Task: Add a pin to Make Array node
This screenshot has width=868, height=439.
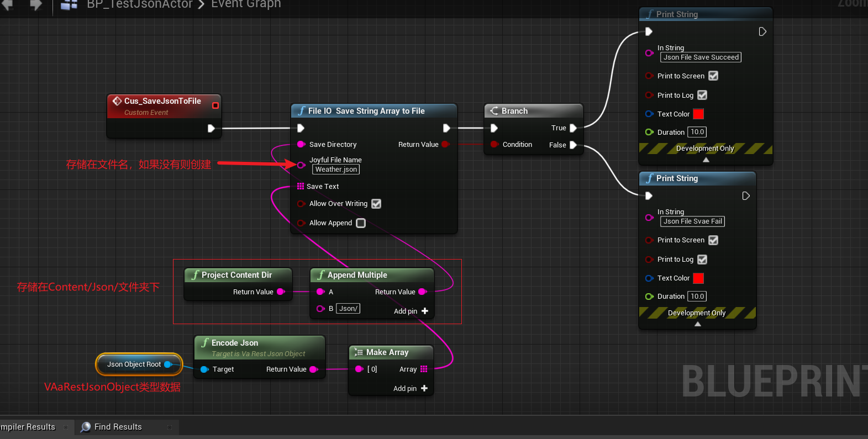Action: point(424,389)
